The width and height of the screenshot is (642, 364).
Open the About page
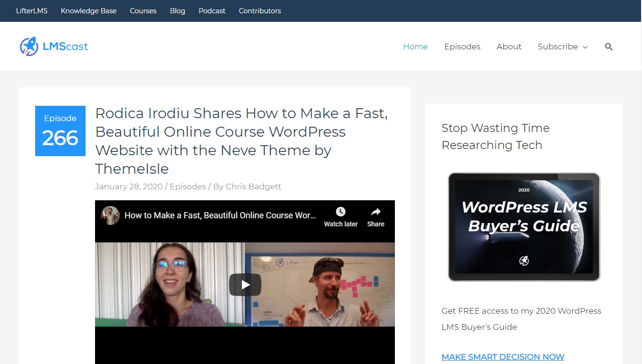(509, 47)
